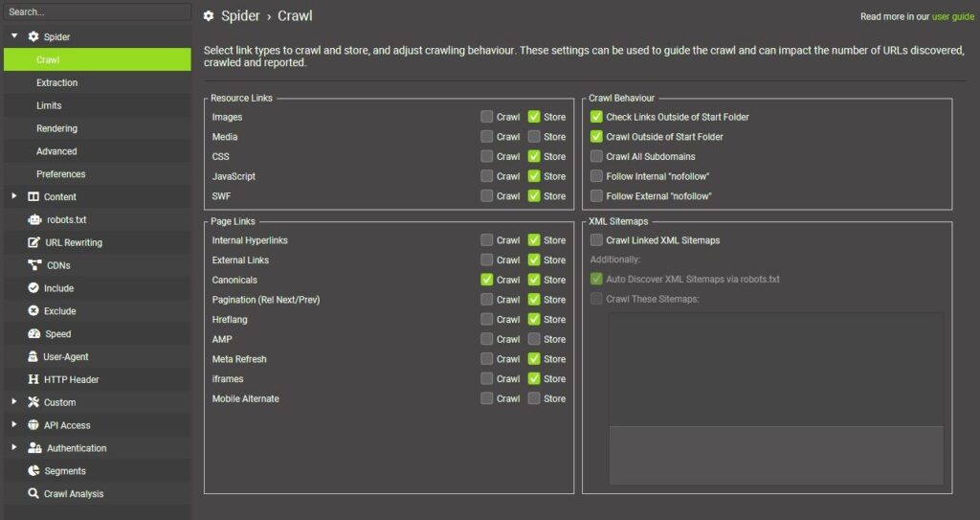Viewport: 980px width, 520px height.
Task: Expand the API Access section arrow
Action: tap(14, 425)
